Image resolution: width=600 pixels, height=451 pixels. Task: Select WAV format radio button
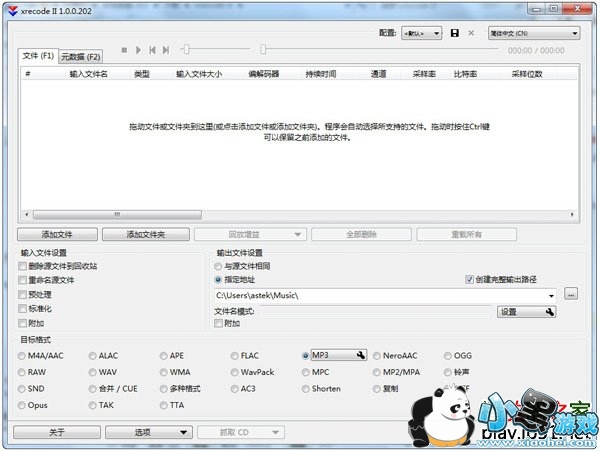pyautogui.click(x=92, y=372)
